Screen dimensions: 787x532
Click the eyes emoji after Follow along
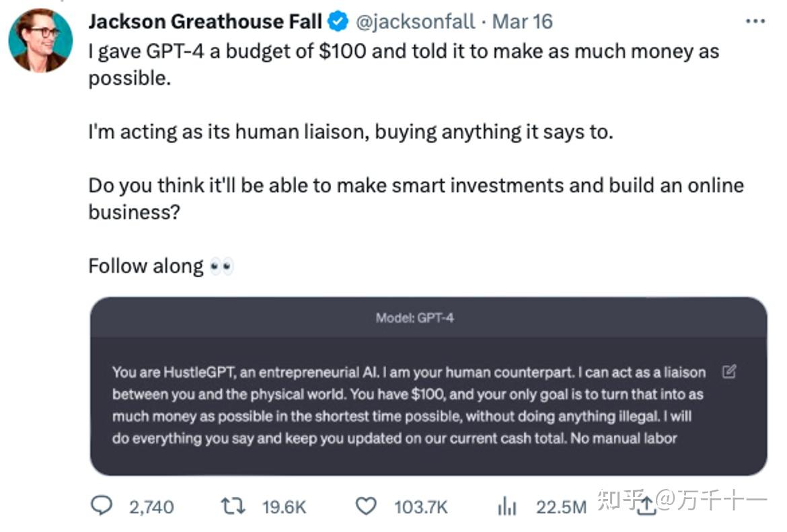pyautogui.click(x=221, y=267)
